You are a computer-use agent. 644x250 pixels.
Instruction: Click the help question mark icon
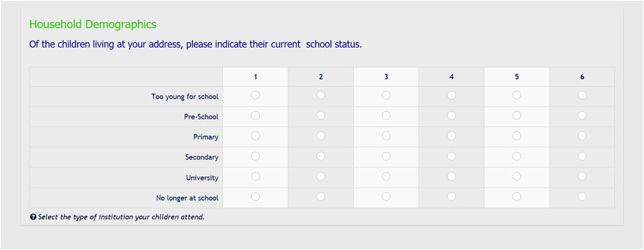click(x=33, y=217)
